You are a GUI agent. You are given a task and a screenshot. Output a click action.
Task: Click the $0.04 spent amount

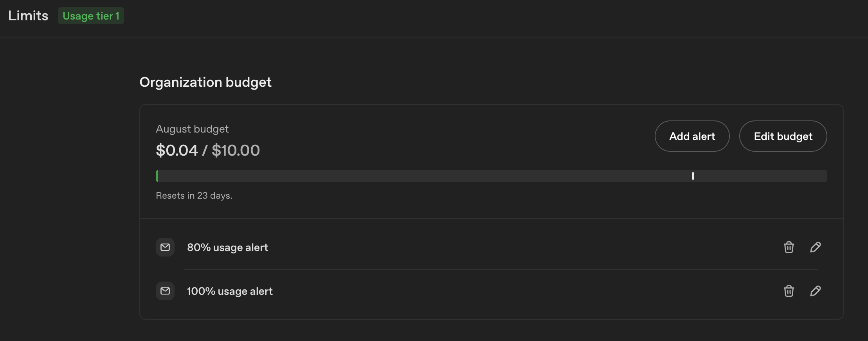pos(177,150)
